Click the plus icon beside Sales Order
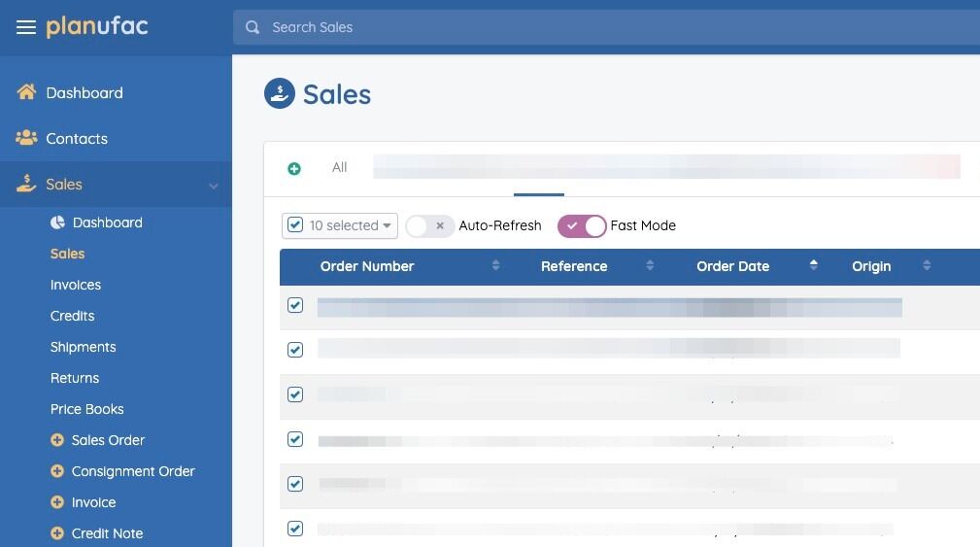Viewport: 980px width, 547px height. pyautogui.click(x=57, y=440)
